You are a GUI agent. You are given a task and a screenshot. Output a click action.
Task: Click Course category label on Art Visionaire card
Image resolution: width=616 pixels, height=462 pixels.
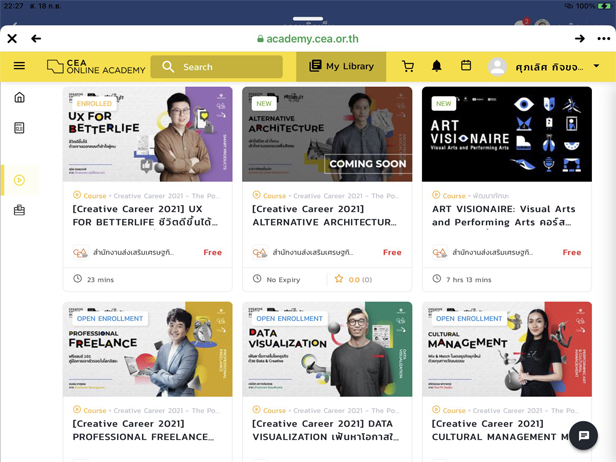coord(454,196)
